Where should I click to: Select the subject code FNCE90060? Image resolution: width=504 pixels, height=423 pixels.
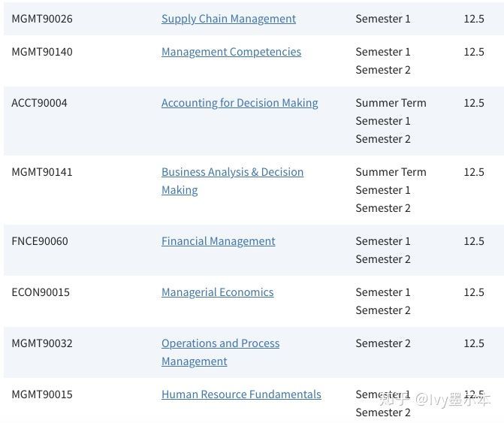40,241
